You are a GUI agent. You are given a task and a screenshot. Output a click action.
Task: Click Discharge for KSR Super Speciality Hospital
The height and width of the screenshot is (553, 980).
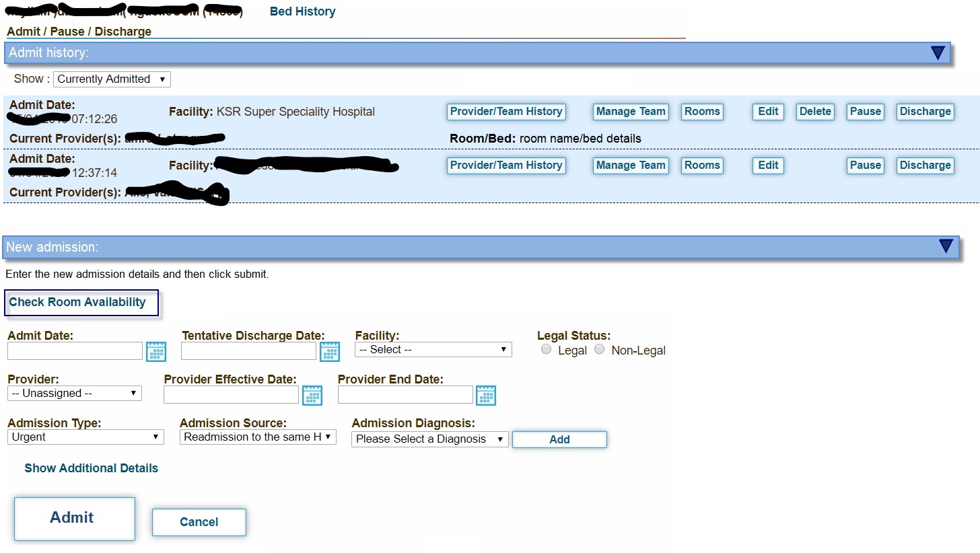coord(925,112)
